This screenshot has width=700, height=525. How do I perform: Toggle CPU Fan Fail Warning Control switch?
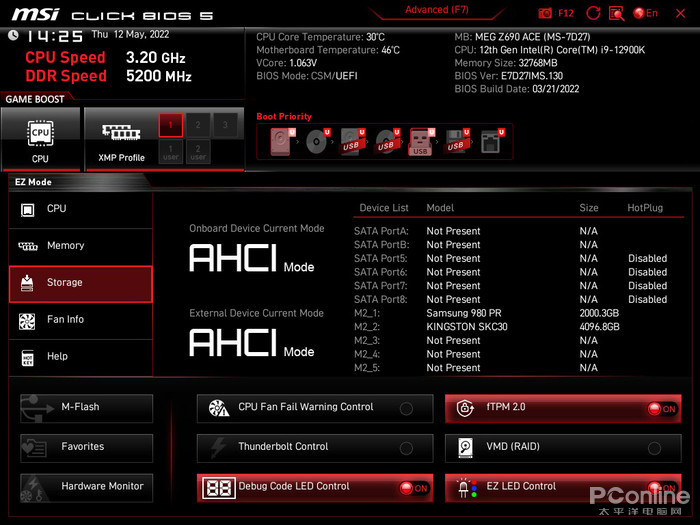coord(406,408)
